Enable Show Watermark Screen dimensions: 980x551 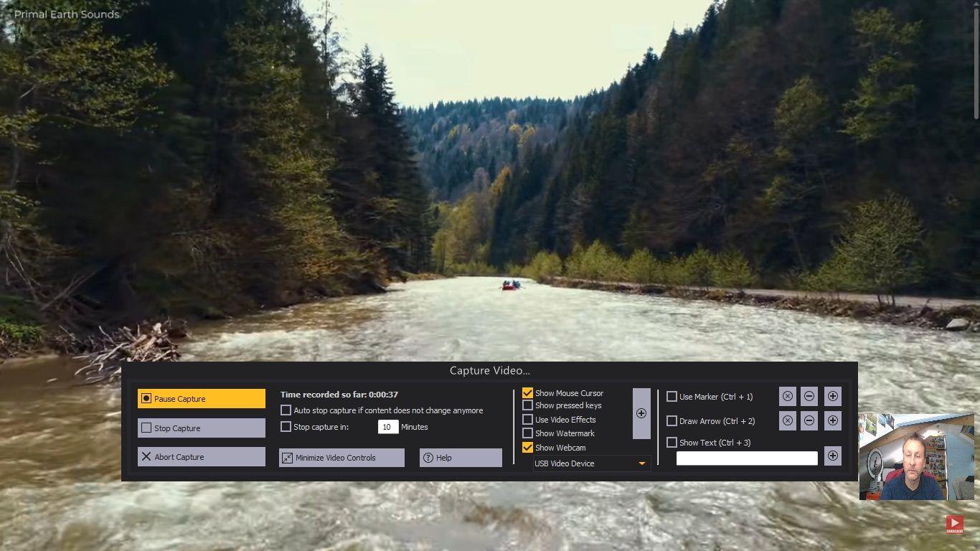(x=528, y=433)
